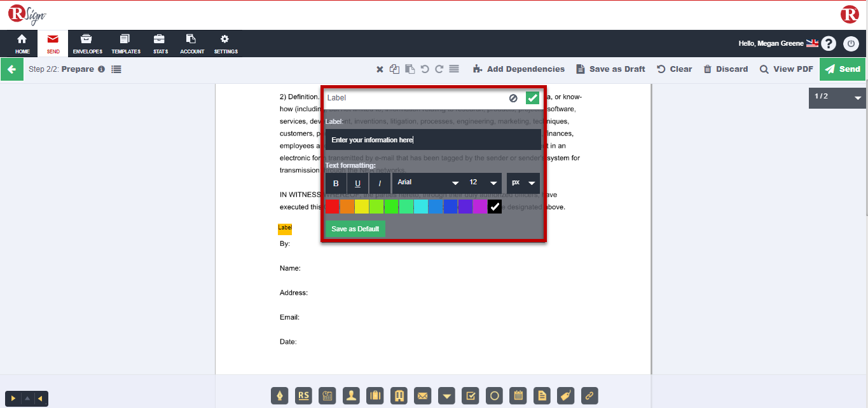The height and width of the screenshot is (408, 868).
Task: Add a Company field using the building icon
Action: [x=399, y=395]
